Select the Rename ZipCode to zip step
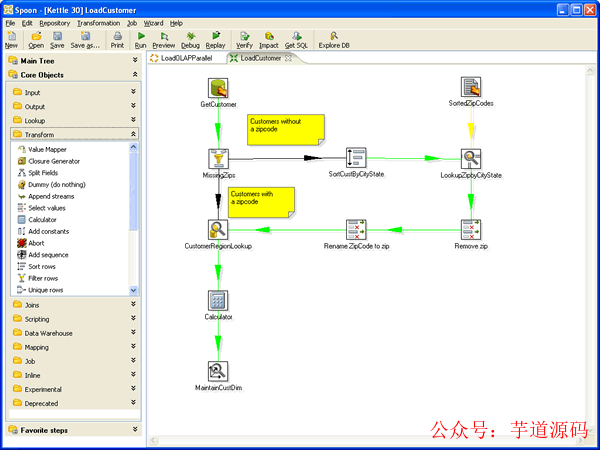Screen dimensions: 600x450 [x=356, y=230]
